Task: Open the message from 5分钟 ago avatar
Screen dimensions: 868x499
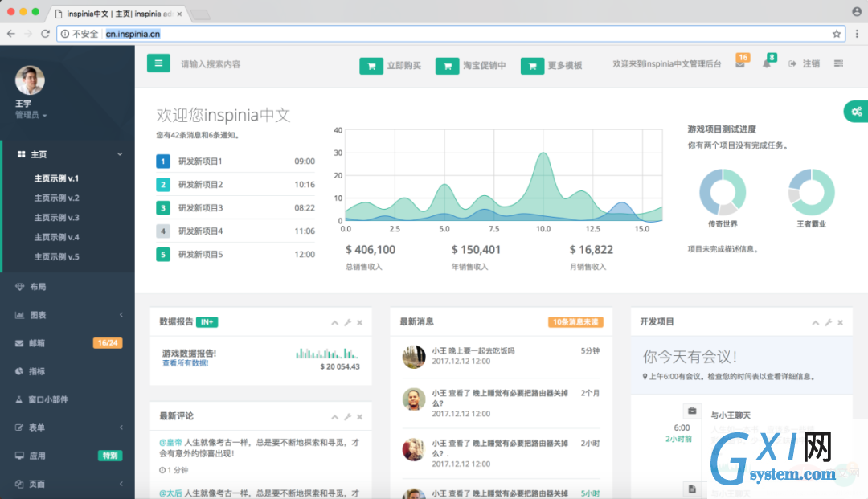Action: pos(414,357)
